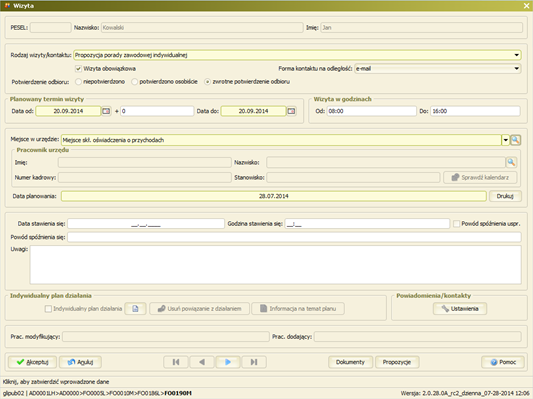The width and height of the screenshot is (533, 399).
Task: Edit visit hours Do 16:00 field
Action: pyautogui.click(x=475, y=111)
